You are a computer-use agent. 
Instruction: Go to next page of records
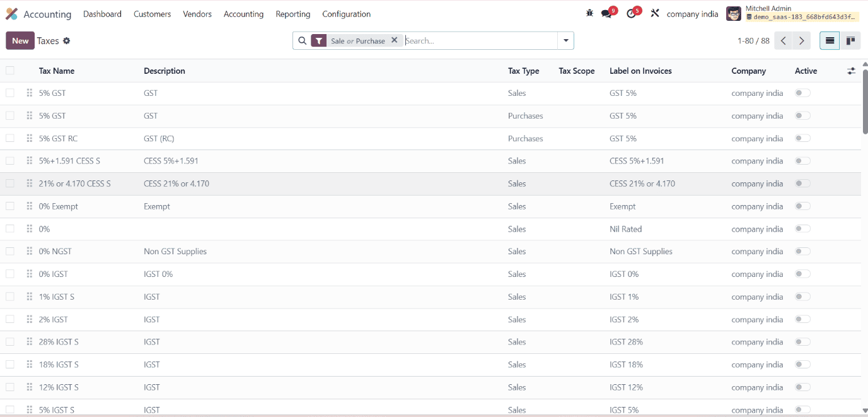tap(801, 40)
